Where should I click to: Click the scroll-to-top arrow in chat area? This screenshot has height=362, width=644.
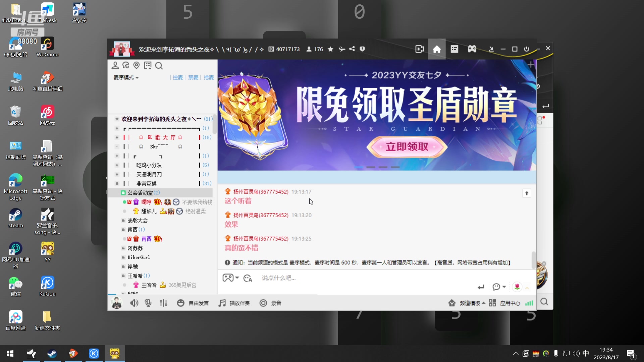pyautogui.click(x=527, y=193)
